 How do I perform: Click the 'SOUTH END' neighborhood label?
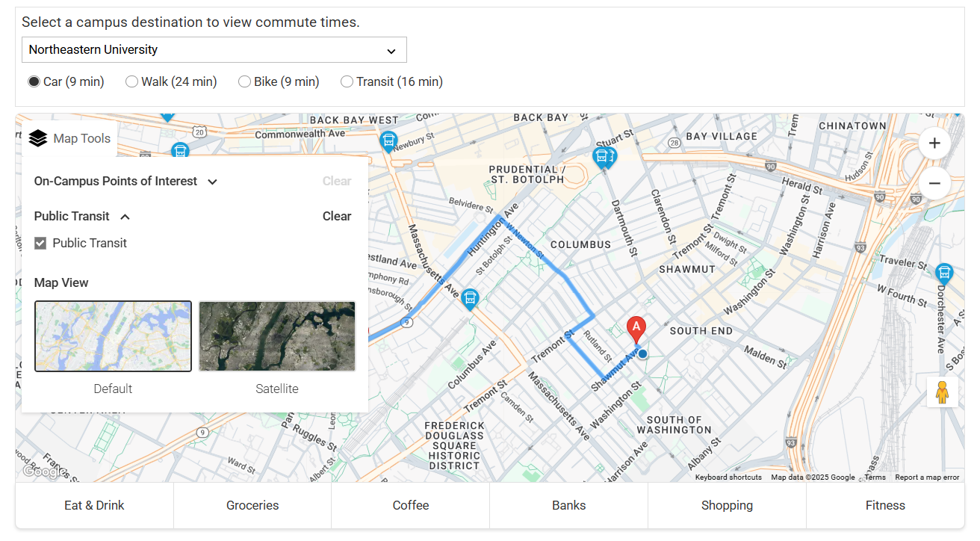point(701,330)
